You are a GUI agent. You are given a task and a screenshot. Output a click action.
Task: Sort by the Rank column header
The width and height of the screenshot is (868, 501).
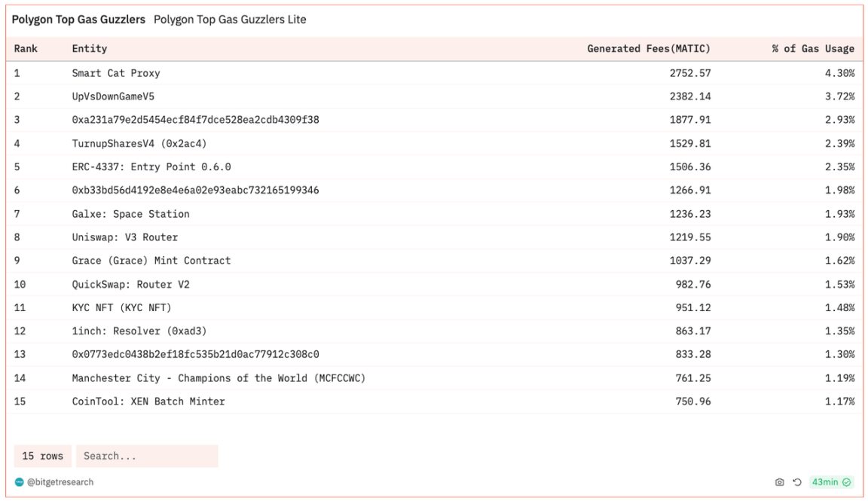click(26, 49)
